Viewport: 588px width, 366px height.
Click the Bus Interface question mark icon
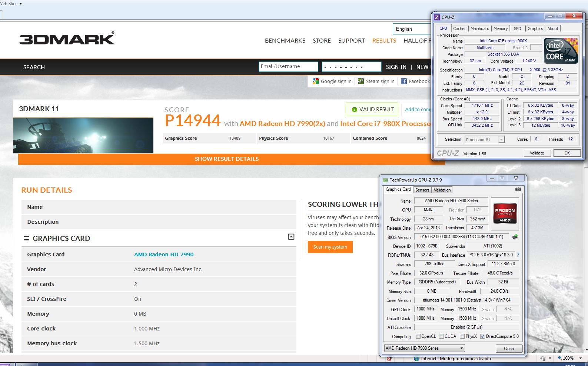point(518,255)
